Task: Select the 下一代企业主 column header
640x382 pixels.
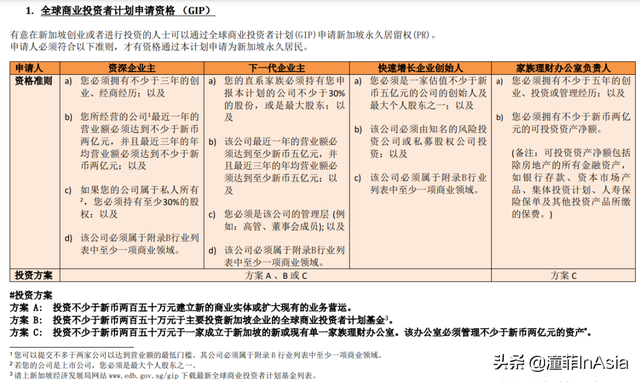Action: click(276, 68)
